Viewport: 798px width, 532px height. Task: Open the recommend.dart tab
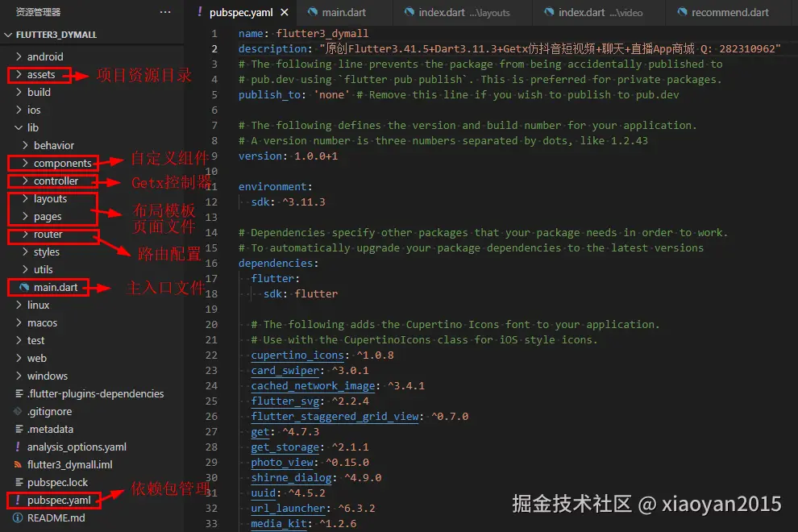coord(729,12)
